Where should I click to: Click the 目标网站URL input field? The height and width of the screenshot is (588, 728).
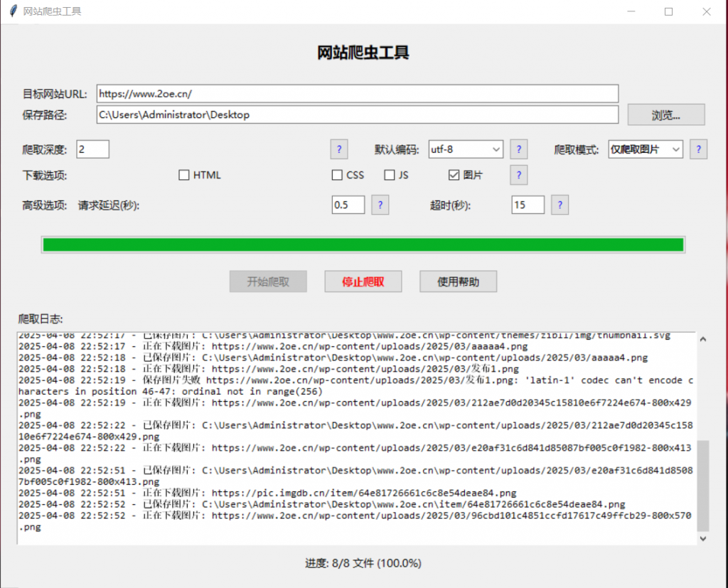tap(357, 94)
